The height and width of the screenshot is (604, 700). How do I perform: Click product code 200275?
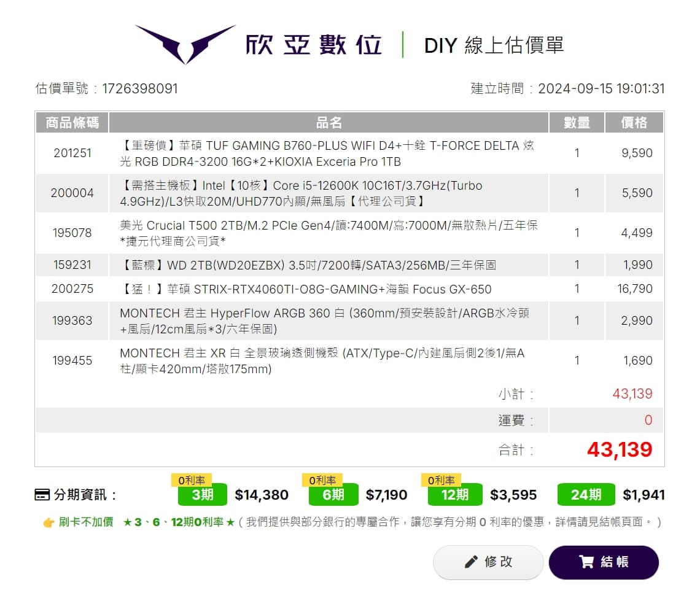(x=72, y=289)
